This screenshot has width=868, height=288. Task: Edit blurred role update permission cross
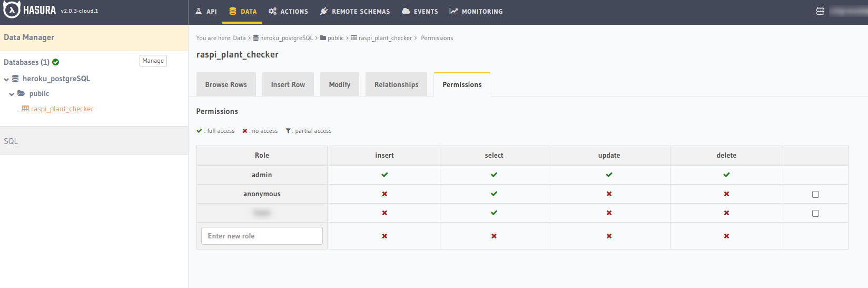[x=609, y=213]
